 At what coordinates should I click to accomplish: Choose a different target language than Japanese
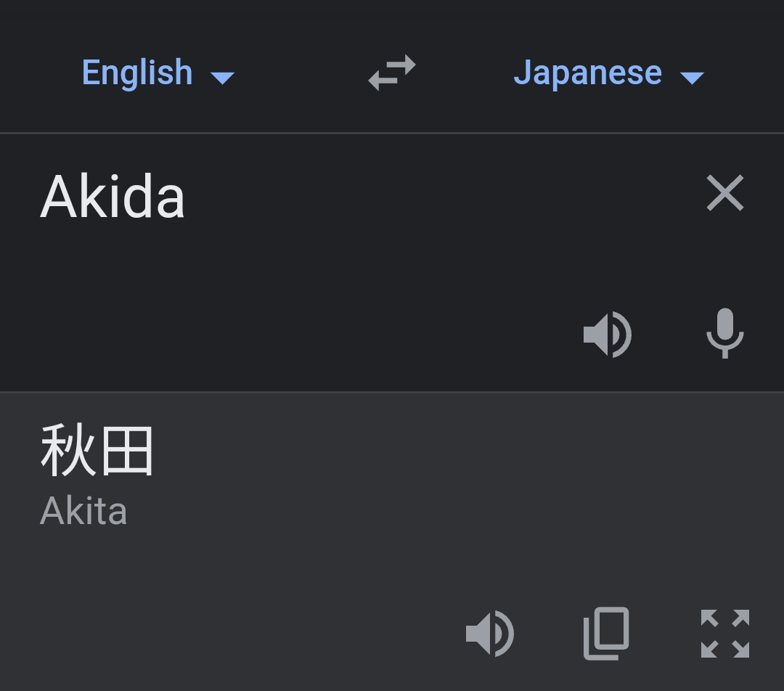608,73
